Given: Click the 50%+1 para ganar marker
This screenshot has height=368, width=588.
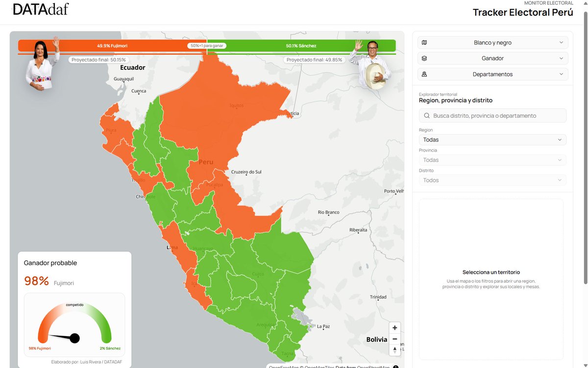Looking at the screenshot, I should coord(206,46).
